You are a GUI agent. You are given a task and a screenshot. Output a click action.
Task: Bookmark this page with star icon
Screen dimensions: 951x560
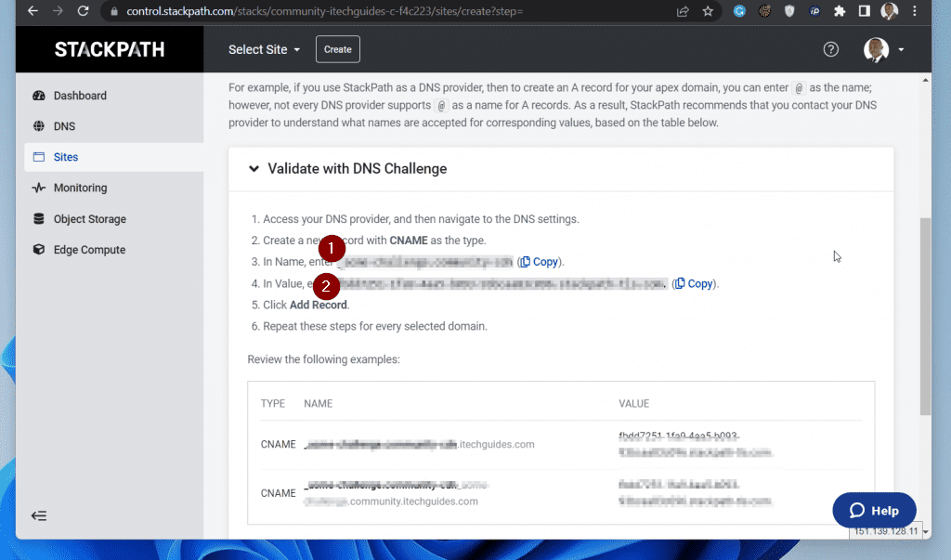708,11
